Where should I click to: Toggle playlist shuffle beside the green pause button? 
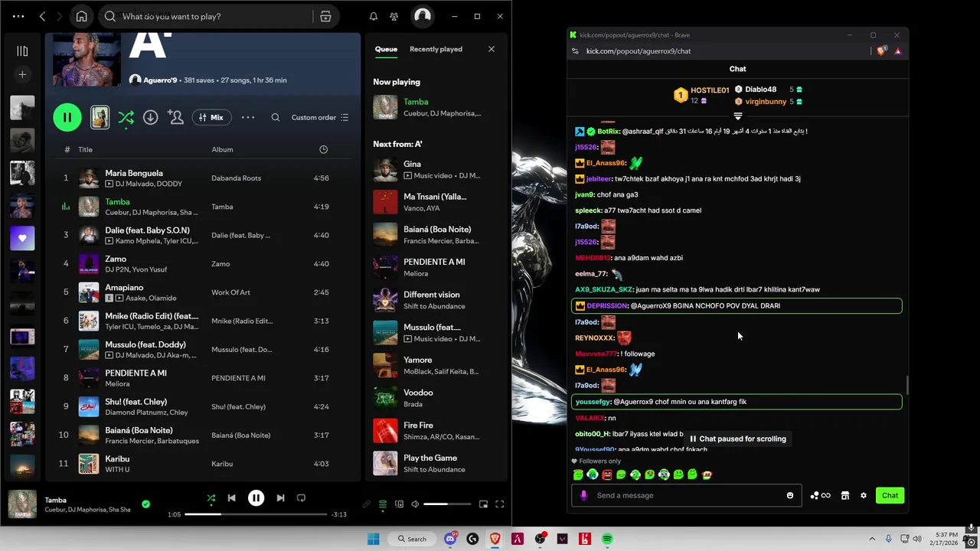126,117
